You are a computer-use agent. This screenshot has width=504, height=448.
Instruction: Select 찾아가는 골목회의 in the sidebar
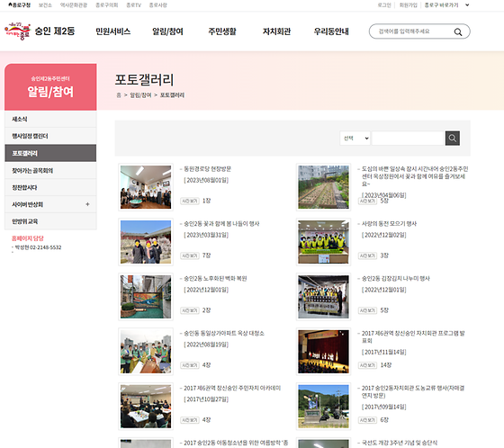click(x=50, y=170)
